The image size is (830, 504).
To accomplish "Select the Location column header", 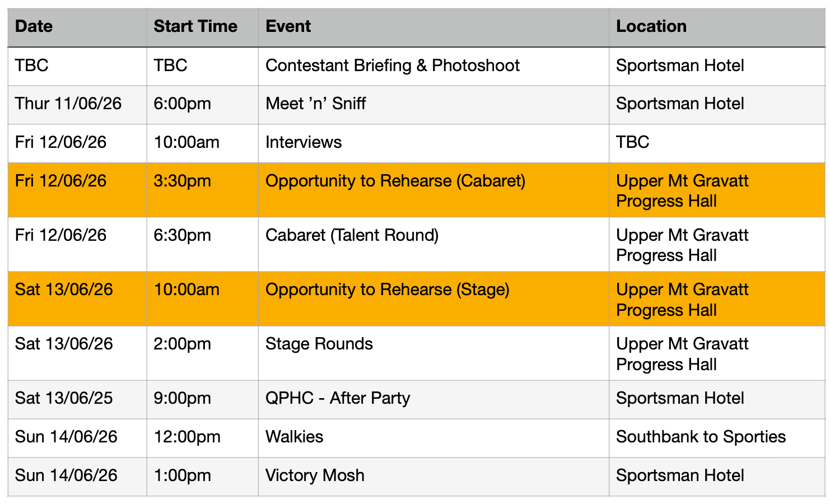I will 717,27.
